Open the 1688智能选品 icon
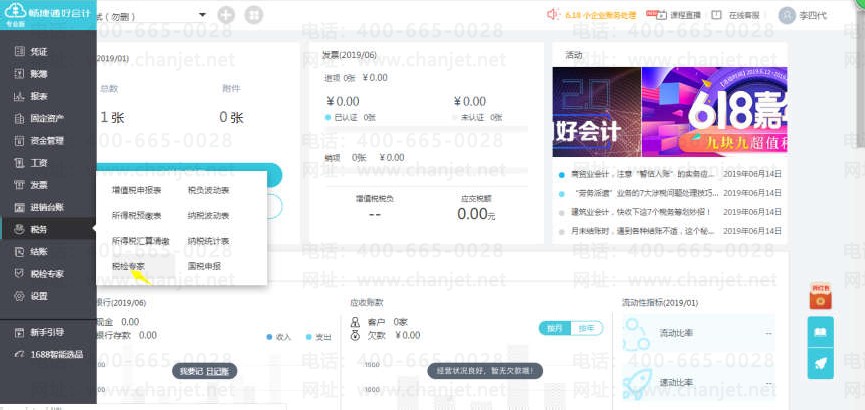865x410 pixels. click(x=19, y=354)
